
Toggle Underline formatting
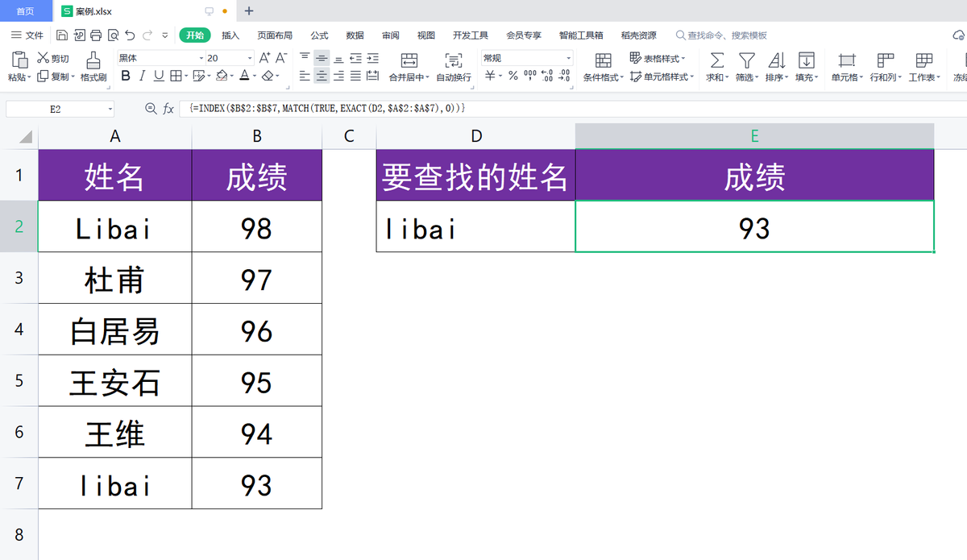[159, 76]
